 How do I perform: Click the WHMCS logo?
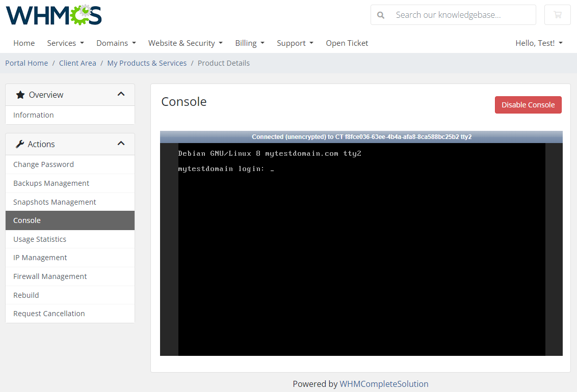pyautogui.click(x=53, y=15)
